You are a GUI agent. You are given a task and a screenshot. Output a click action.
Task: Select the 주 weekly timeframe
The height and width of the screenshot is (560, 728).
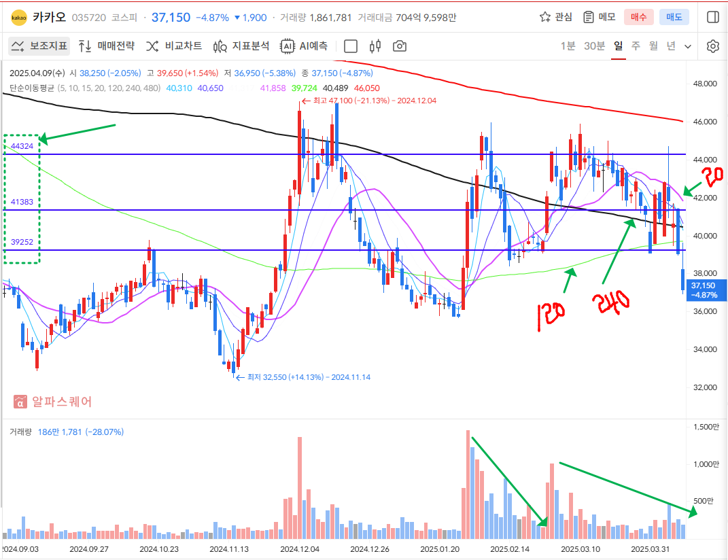point(636,46)
